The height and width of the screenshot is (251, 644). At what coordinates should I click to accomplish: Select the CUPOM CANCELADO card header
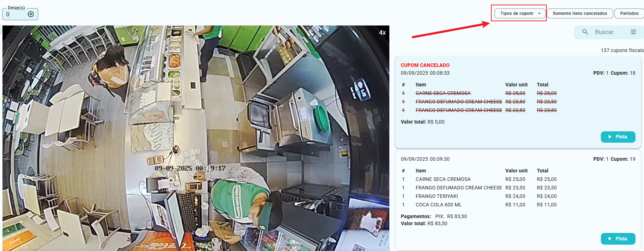click(425, 65)
